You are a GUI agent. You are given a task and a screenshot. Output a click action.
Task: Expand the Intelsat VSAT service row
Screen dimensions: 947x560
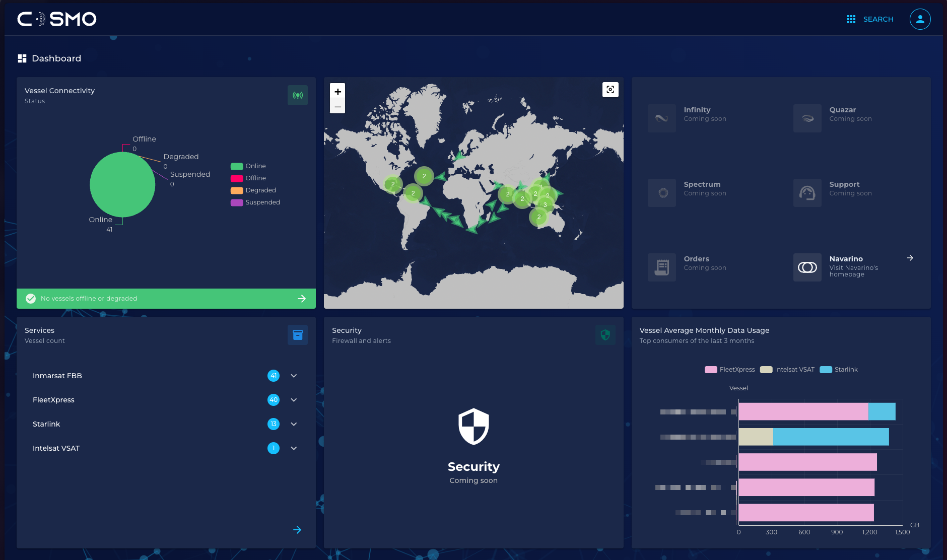click(x=294, y=448)
